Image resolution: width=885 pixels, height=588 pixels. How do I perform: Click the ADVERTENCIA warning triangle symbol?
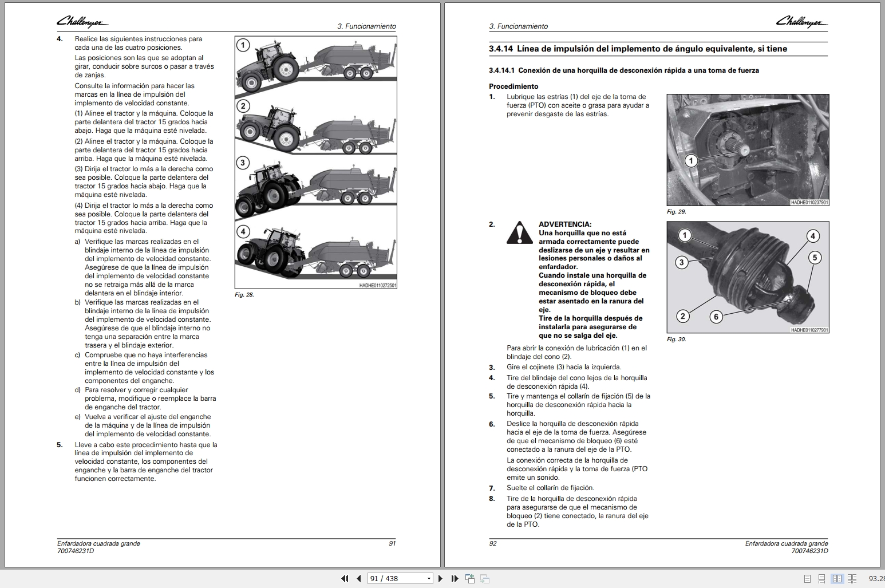point(519,232)
